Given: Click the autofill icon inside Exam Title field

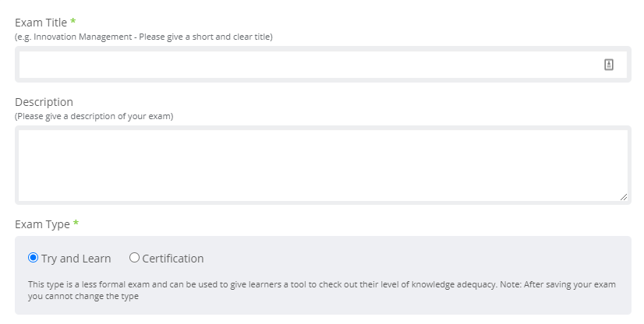Looking at the screenshot, I should (x=609, y=65).
